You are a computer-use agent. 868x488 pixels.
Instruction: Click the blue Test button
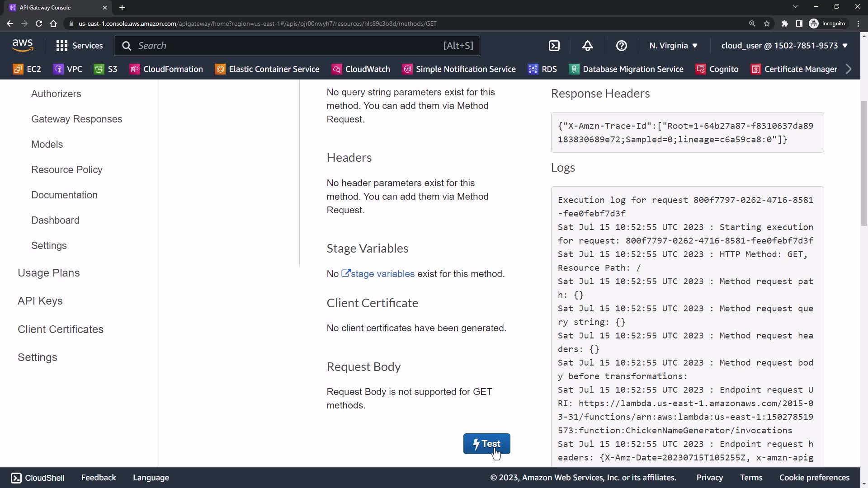pyautogui.click(x=486, y=444)
